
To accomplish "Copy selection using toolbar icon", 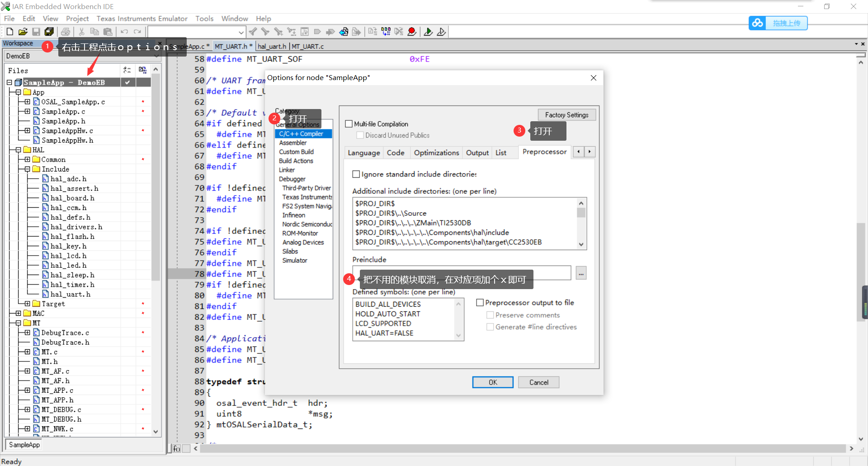I will pyautogui.click(x=94, y=32).
